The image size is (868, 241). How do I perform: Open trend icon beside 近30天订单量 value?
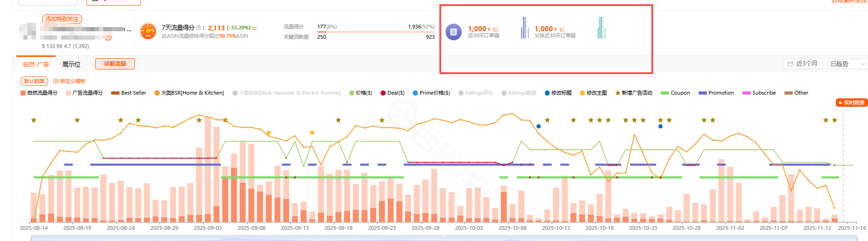[x=495, y=29]
